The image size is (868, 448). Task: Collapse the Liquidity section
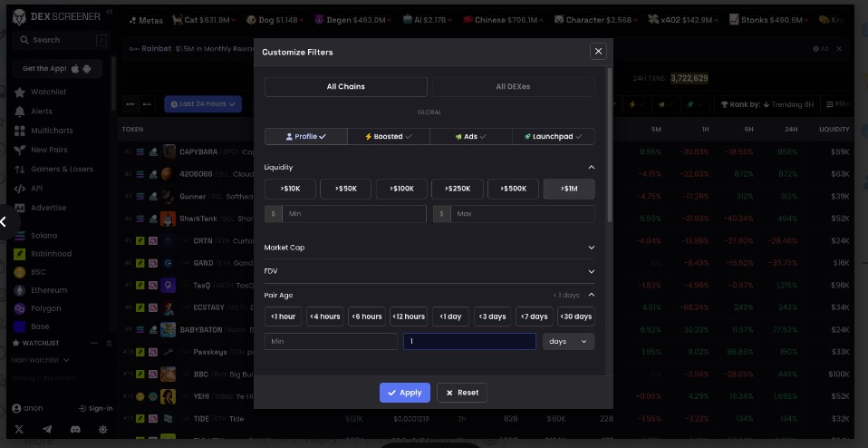pyautogui.click(x=592, y=167)
